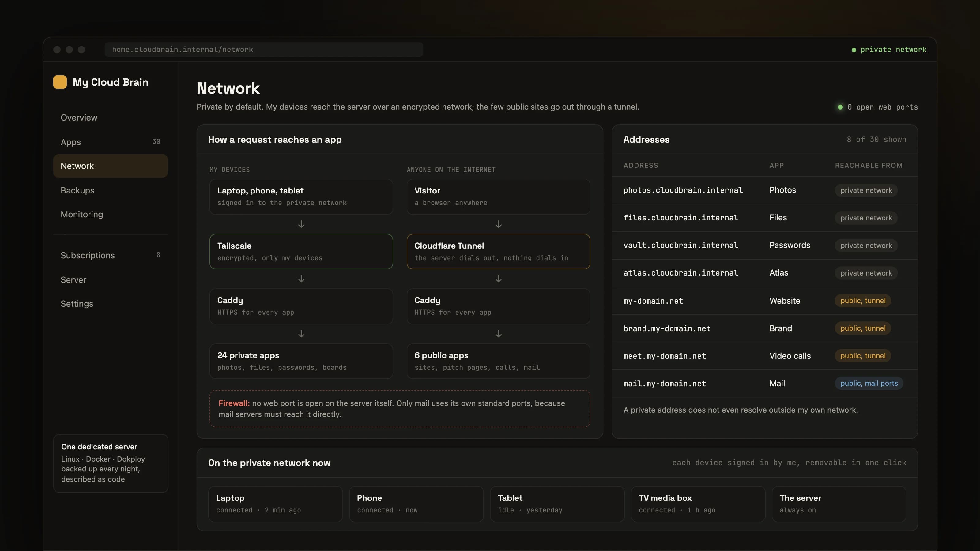Image resolution: width=980 pixels, height=551 pixels.
Task: Click the Firewall notice box
Action: click(x=399, y=408)
